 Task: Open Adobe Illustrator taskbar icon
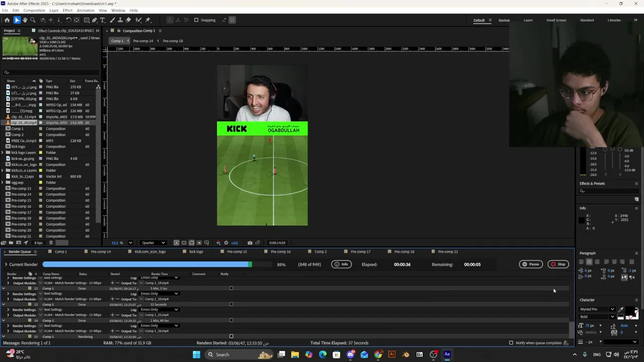[392, 354]
